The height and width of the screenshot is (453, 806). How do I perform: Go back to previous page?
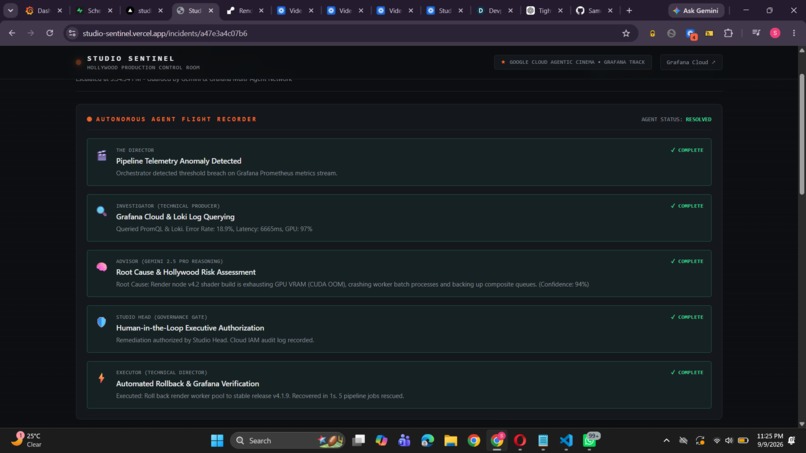pos(12,33)
